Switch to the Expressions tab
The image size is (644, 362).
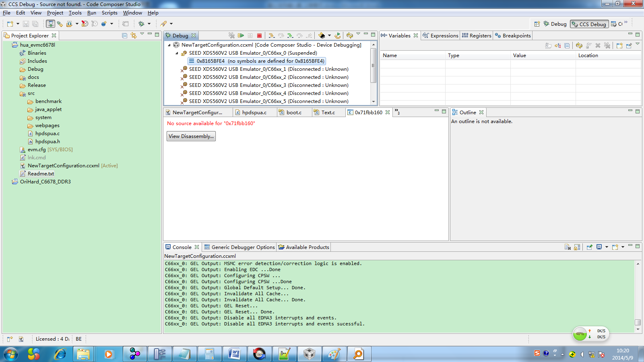pyautogui.click(x=440, y=35)
